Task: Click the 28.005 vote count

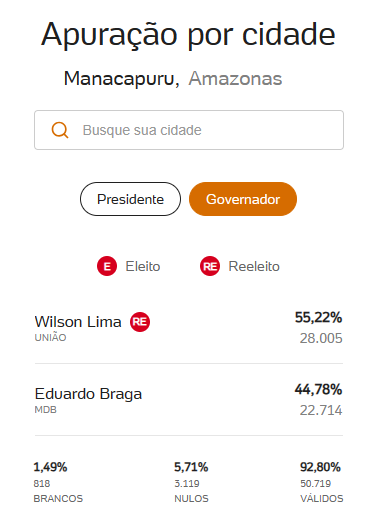Action: coord(321,338)
